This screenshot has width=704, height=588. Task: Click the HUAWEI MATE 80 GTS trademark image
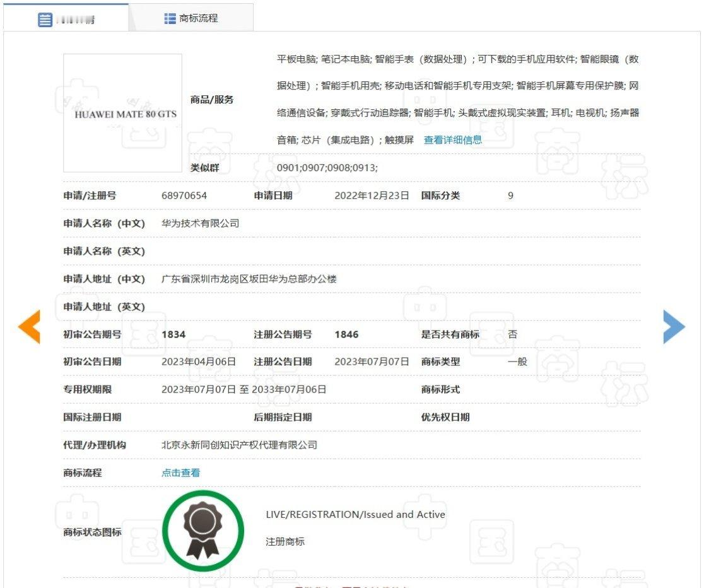122,113
